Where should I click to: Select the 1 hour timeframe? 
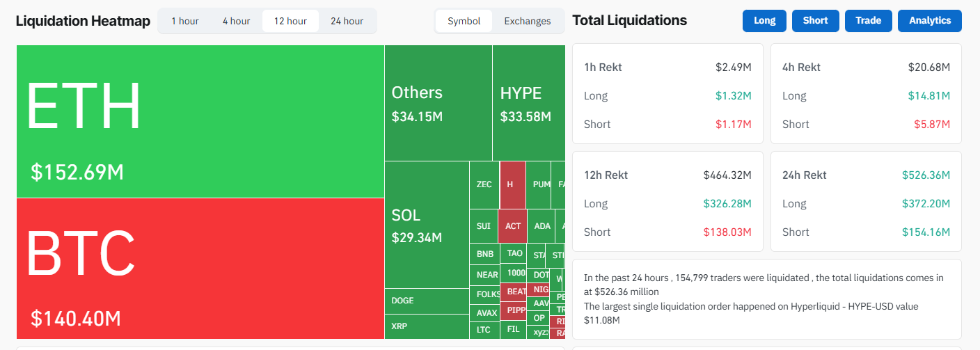tap(185, 21)
